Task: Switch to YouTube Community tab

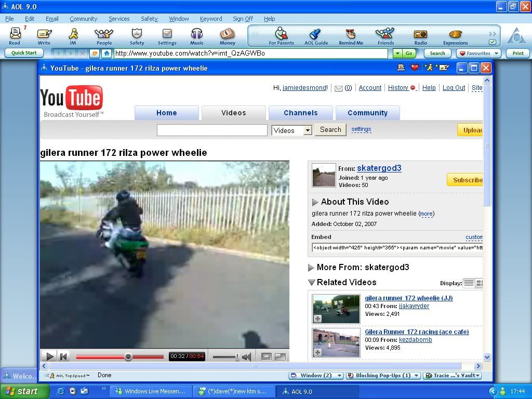Action: tap(367, 113)
